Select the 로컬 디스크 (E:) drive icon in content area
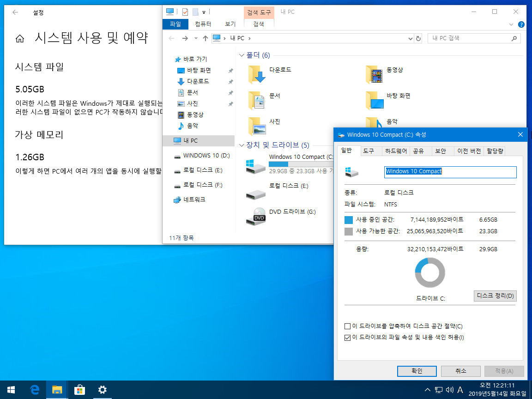532x399 pixels. click(x=256, y=194)
